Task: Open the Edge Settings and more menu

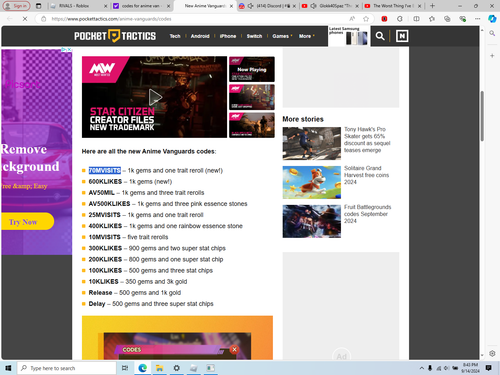Action: [478, 19]
